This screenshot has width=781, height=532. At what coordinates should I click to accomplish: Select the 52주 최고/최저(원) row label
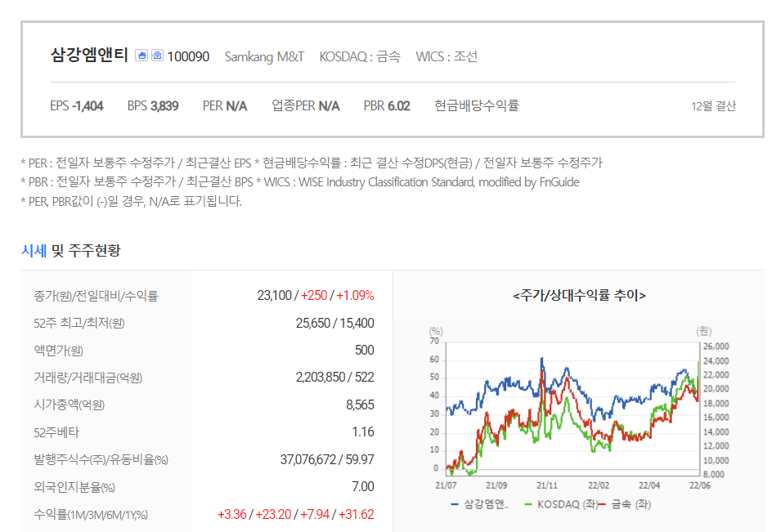tap(79, 324)
